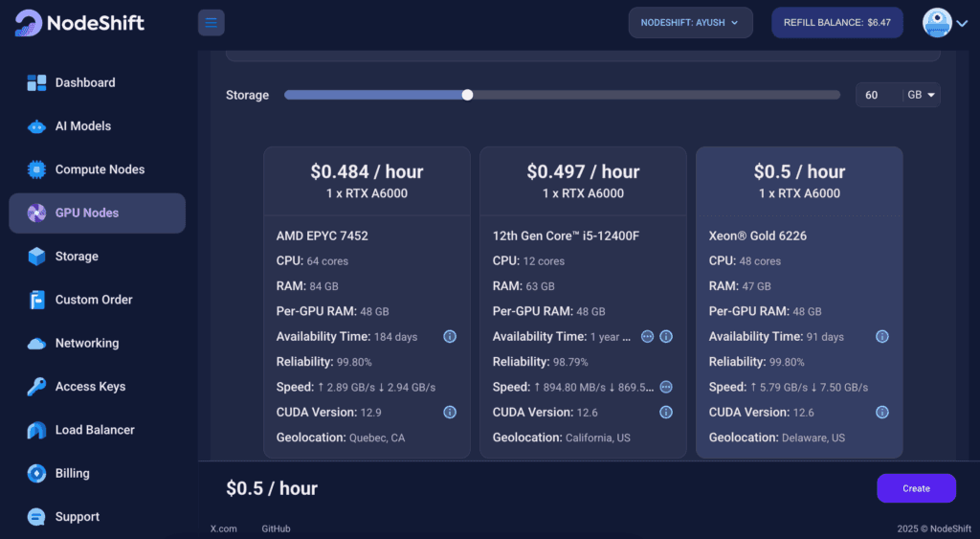The width and height of the screenshot is (980, 539).
Task: Click the CPU 64 cores text
Action: point(313,261)
